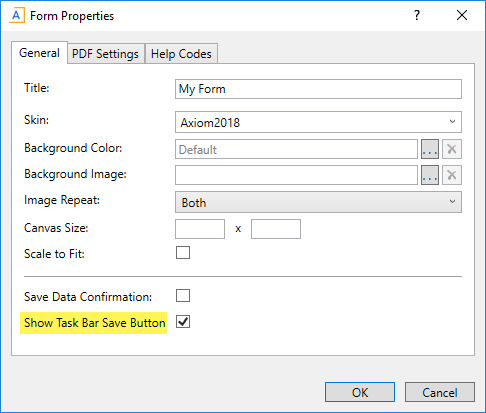Click the Canvas Size width field
The width and height of the screenshot is (486, 413).
(x=200, y=229)
